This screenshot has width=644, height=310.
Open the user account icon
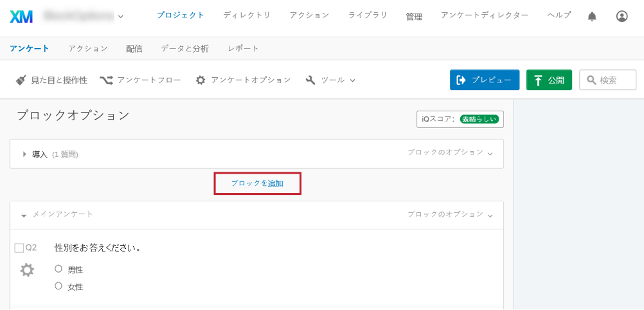pyautogui.click(x=622, y=17)
